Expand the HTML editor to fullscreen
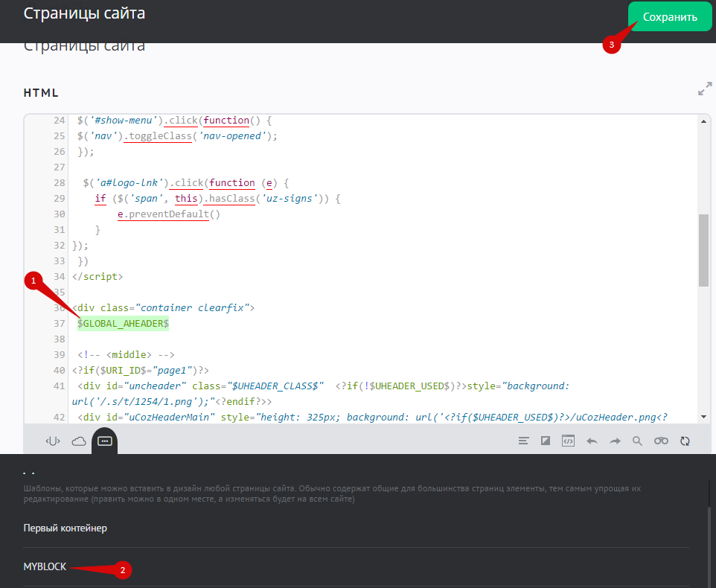This screenshot has width=716, height=588. coord(704,89)
